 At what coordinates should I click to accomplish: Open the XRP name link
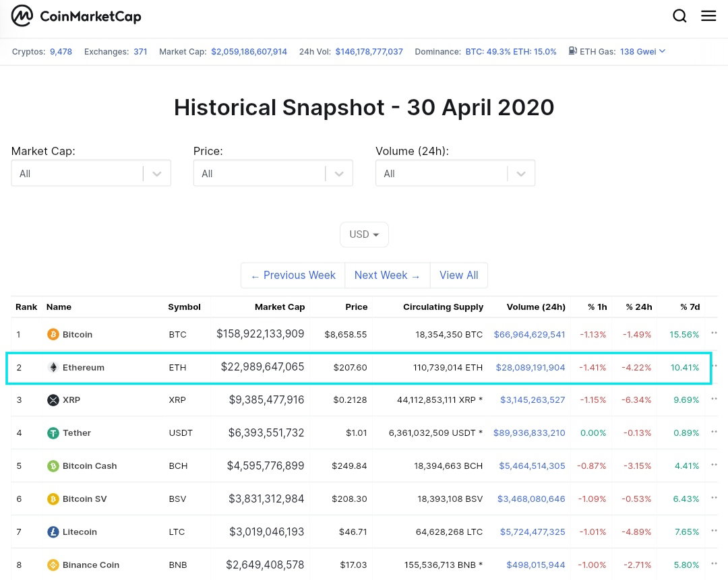click(71, 400)
